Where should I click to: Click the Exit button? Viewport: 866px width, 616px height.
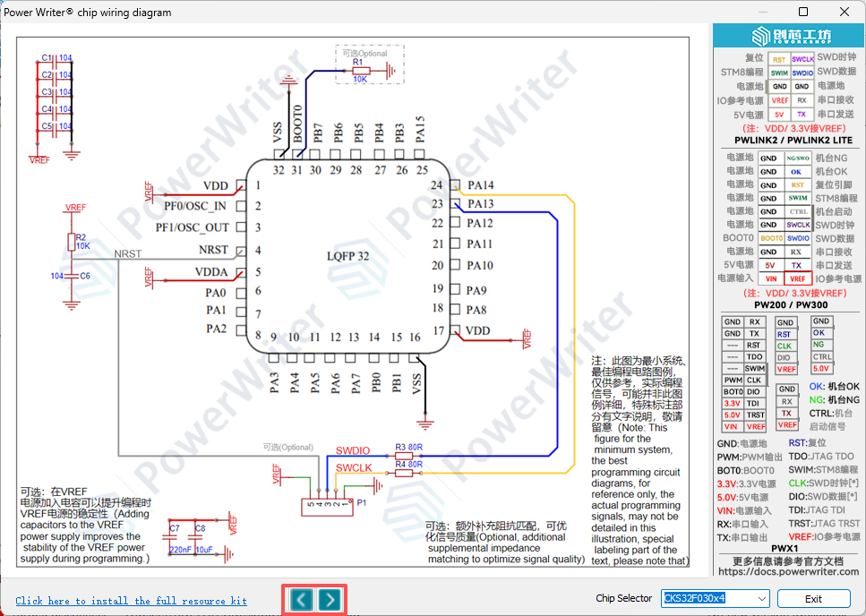[813, 598]
